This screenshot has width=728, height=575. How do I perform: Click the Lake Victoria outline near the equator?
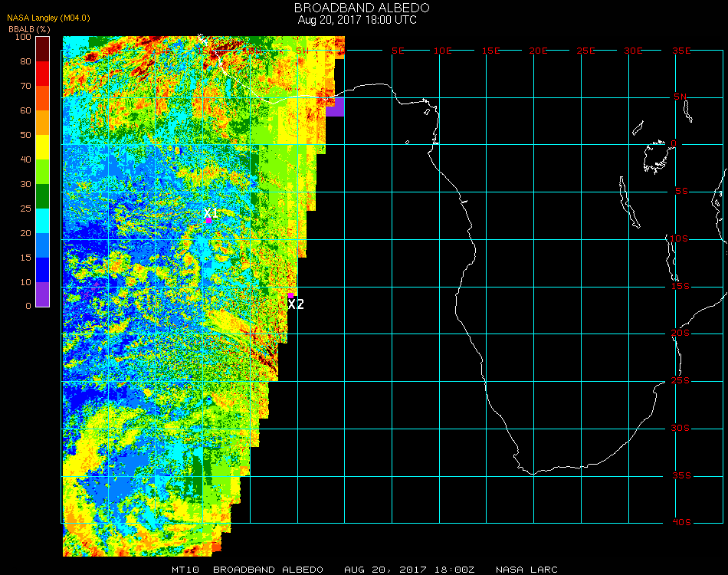655,156
